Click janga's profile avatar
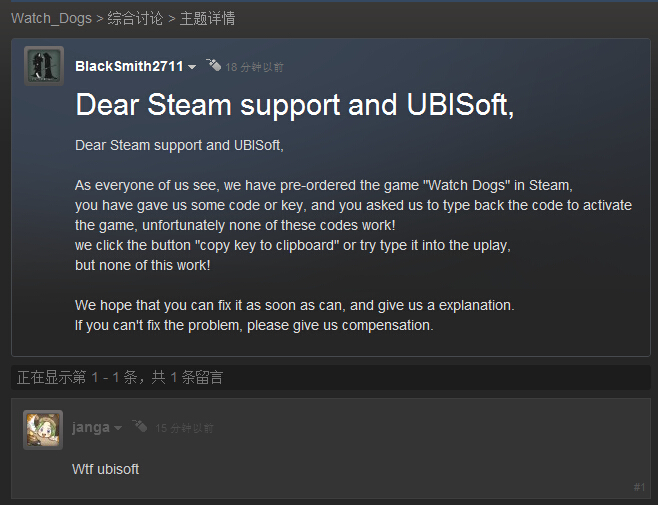The image size is (658, 505). (x=43, y=429)
